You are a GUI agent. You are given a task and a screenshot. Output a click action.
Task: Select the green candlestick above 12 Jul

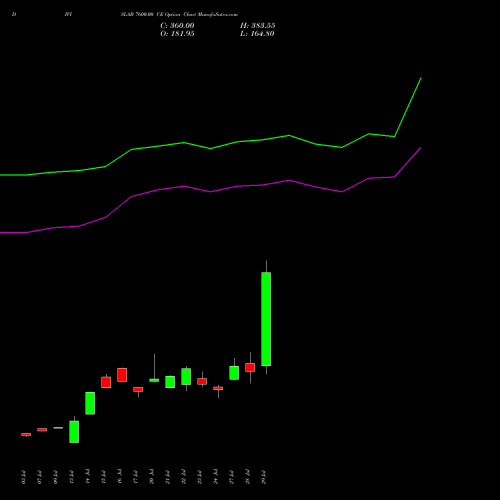74,432
